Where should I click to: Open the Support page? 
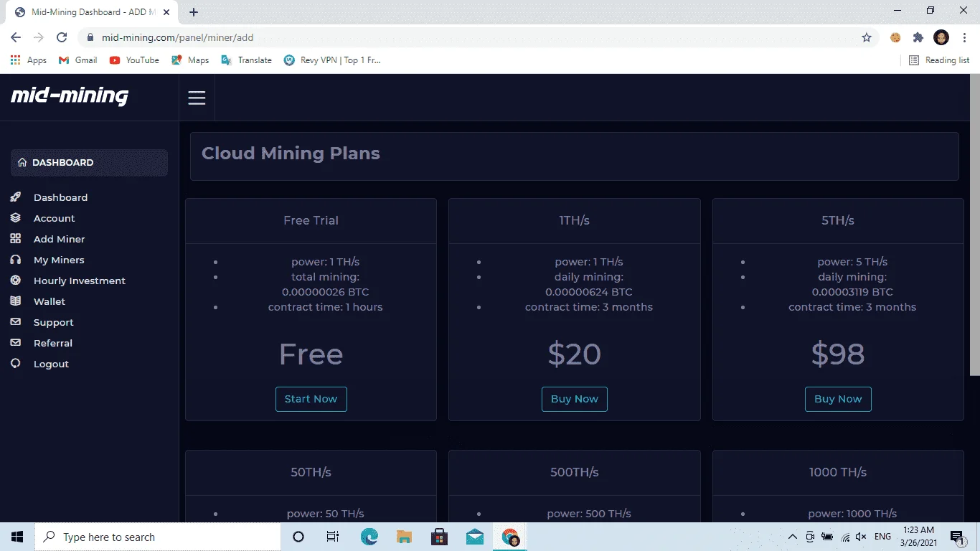53,322
